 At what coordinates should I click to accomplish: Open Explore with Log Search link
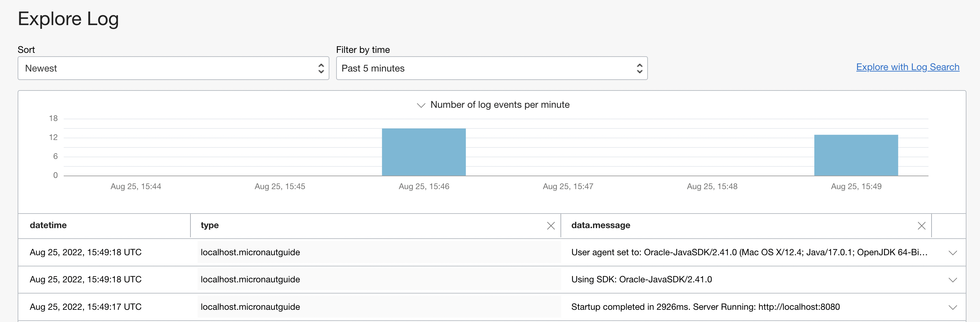click(x=907, y=67)
